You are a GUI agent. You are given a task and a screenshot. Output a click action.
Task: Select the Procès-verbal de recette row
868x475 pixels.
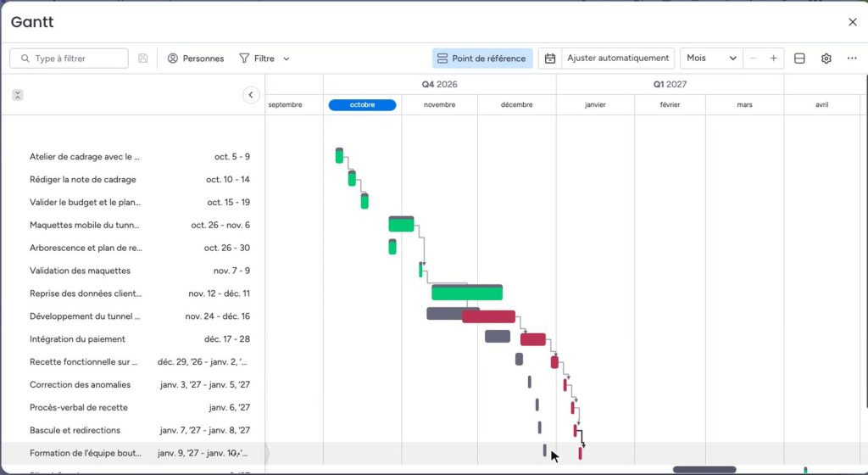[133, 407]
